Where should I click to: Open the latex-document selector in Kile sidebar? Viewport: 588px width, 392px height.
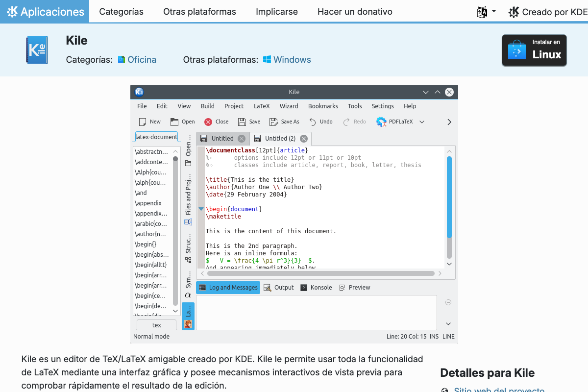pyautogui.click(x=156, y=137)
